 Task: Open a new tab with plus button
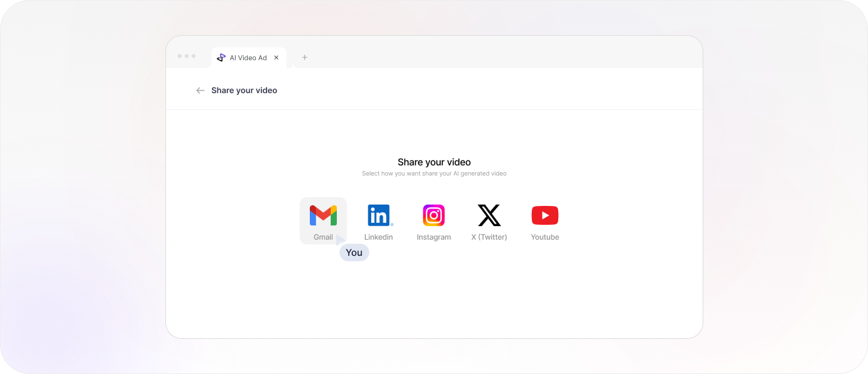click(304, 57)
